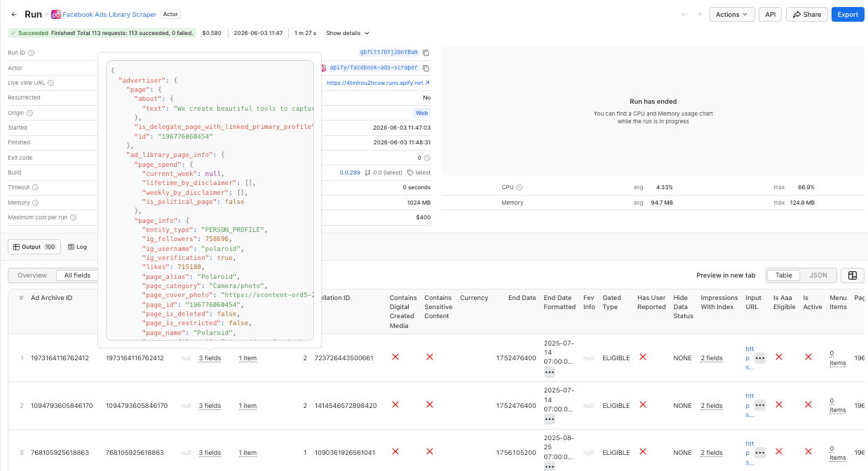Viewport: 868px width, 471px height.
Task: Open 3 fields in row 1973164116762412
Action: click(x=210, y=357)
